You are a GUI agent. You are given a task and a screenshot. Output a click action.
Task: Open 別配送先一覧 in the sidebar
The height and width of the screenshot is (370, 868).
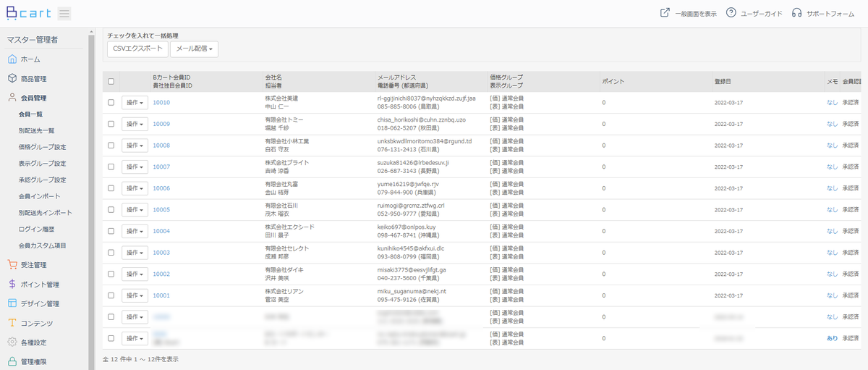pyautogui.click(x=36, y=131)
